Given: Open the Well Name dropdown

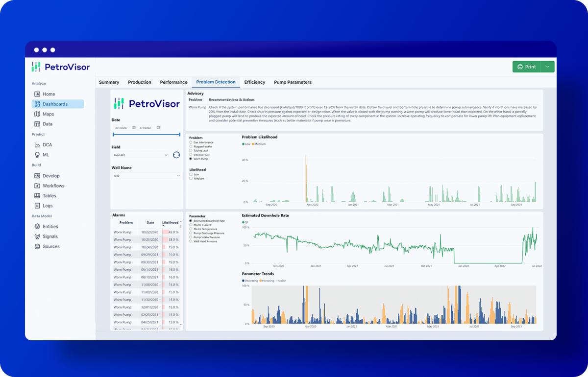Looking at the screenshot, I should point(178,175).
